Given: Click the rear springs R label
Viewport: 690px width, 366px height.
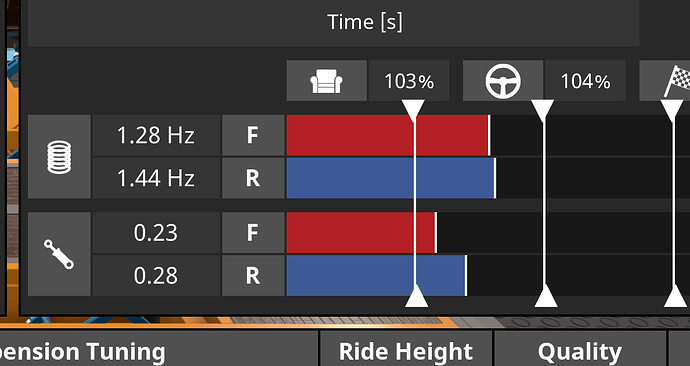Looking at the screenshot, I should click(253, 178).
